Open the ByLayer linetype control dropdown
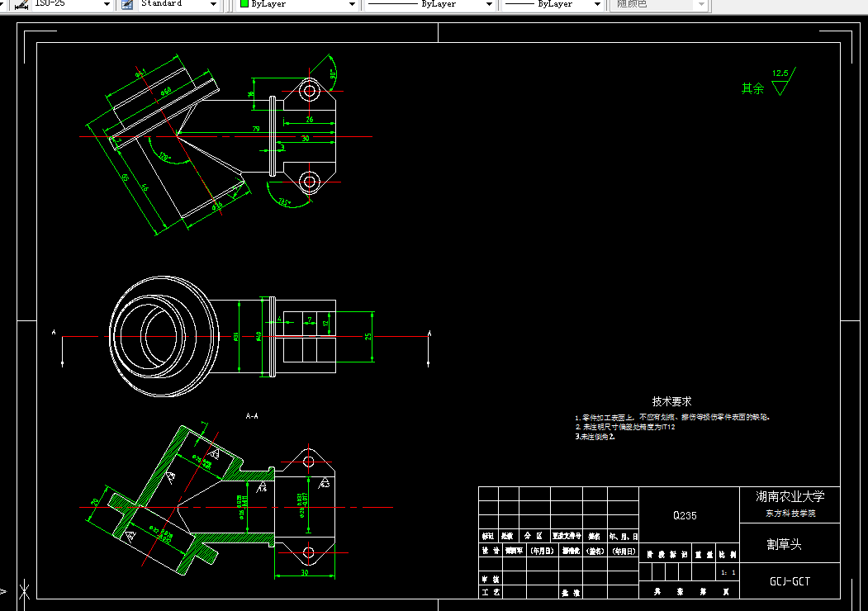The height and width of the screenshot is (611, 868). coord(489,4)
